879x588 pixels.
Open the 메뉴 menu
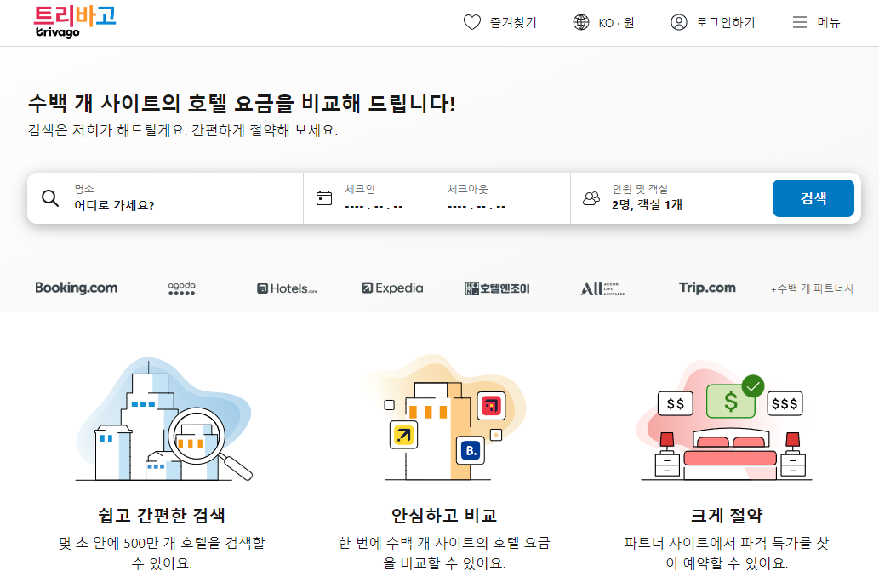coord(816,22)
